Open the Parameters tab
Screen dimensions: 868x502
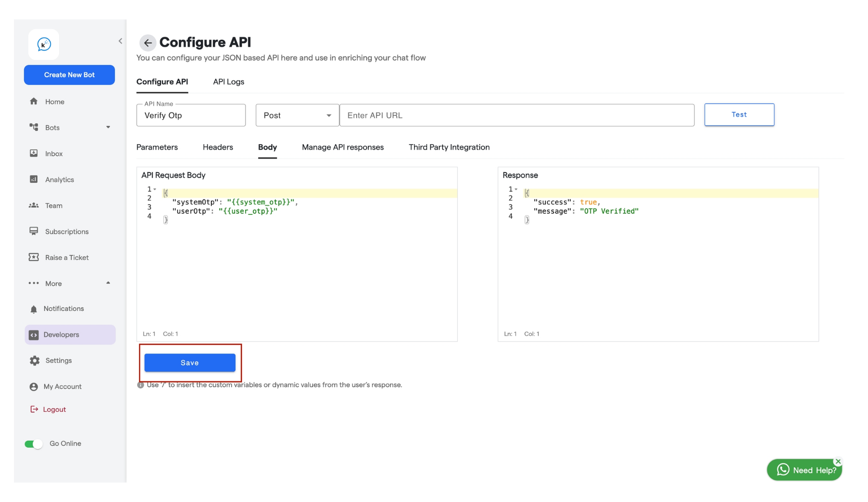(x=157, y=147)
